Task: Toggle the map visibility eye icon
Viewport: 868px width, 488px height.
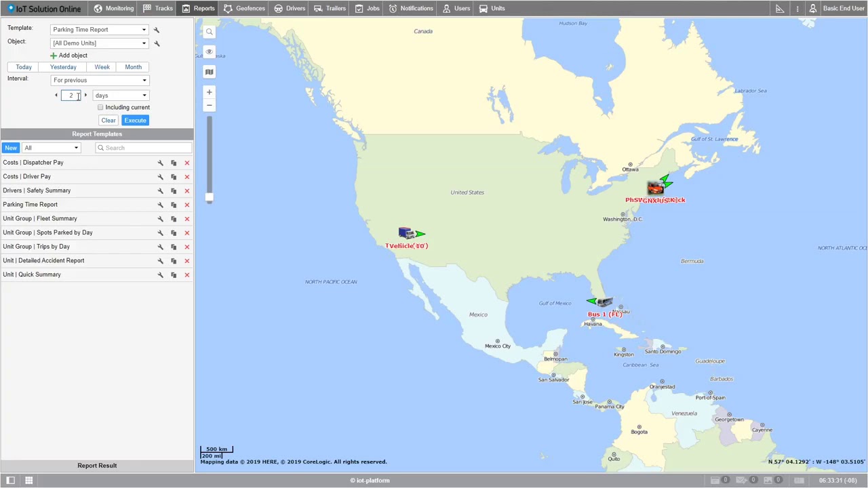Action: click(209, 52)
